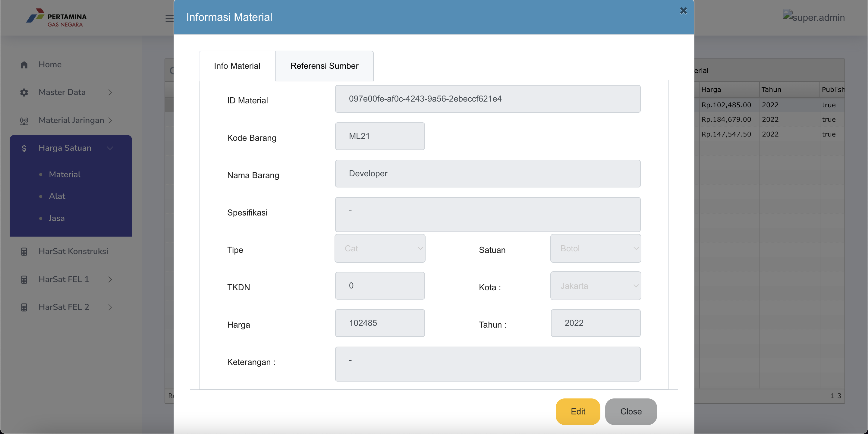
Task: Click the Home house icon in sidebar
Action: pyautogui.click(x=24, y=65)
